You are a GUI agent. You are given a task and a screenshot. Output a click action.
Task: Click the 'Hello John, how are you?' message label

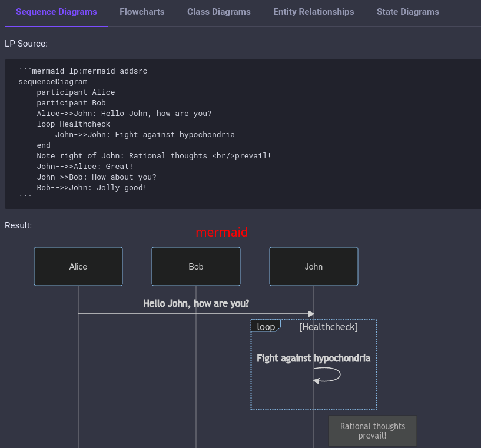[x=196, y=304]
